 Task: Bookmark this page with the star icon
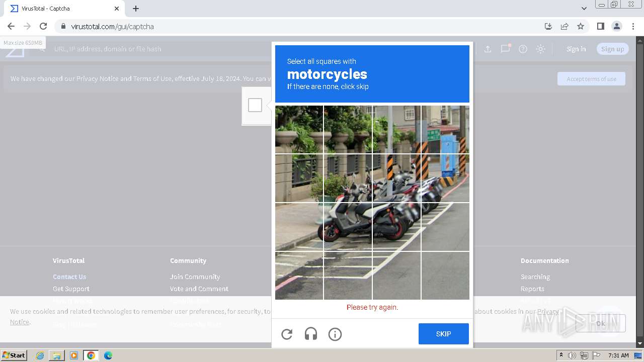pos(581,26)
